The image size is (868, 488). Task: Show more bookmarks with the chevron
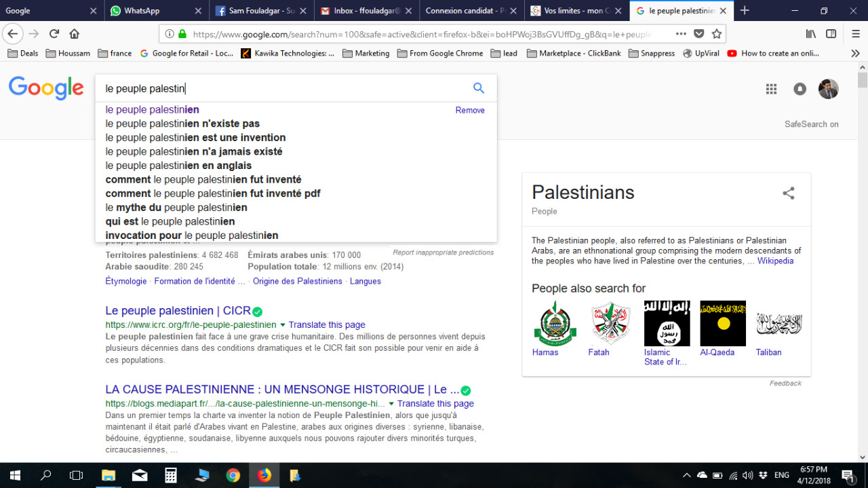pyautogui.click(x=854, y=53)
